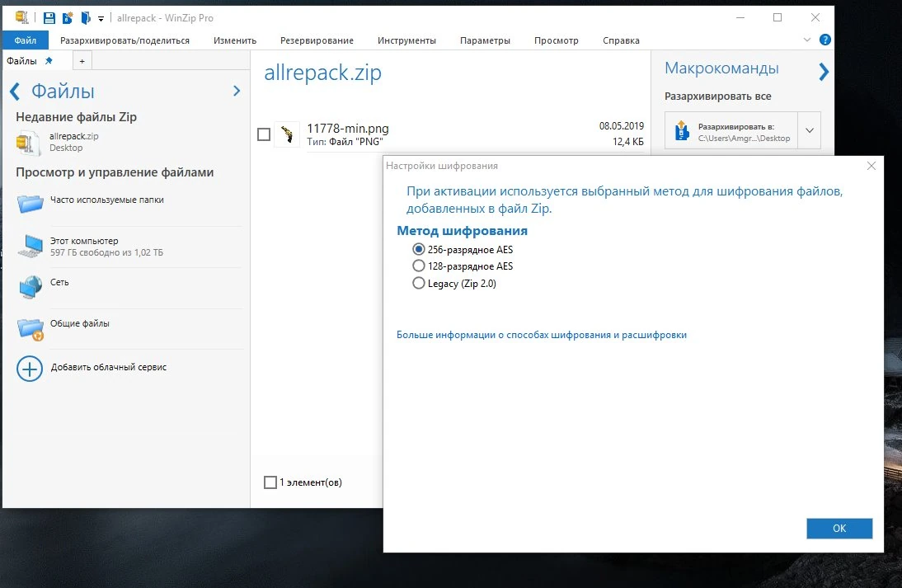Collapse the ribbon with the chevron arrow
Screen dimensions: 902x588
click(807, 40)
